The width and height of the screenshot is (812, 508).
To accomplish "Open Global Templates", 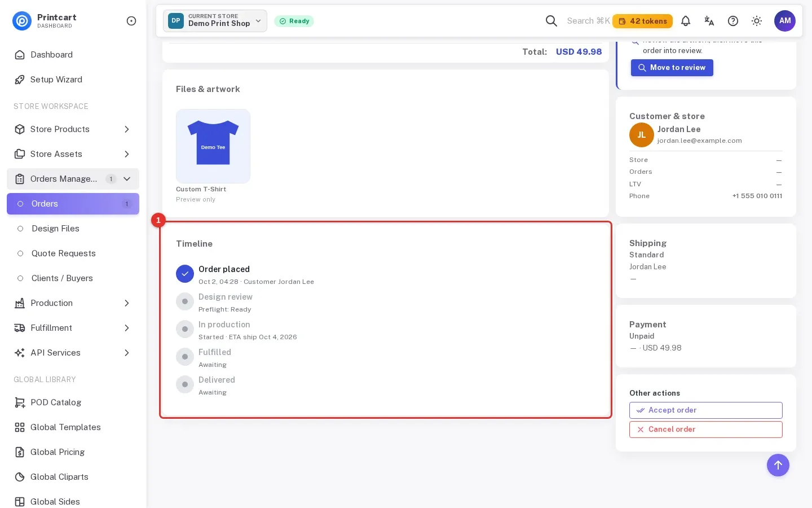I will point(73,427).
